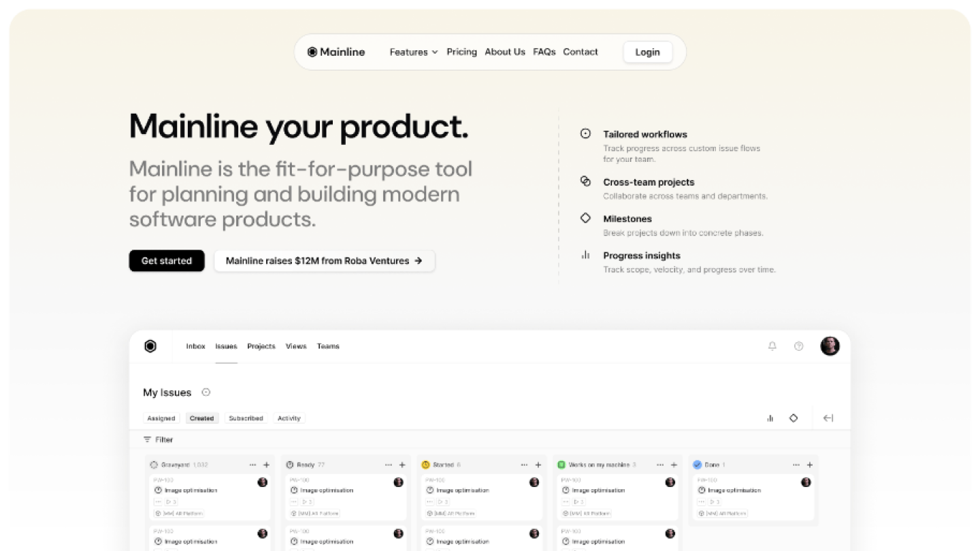Viewport: 980px width, 551px height.
Task: Open the FAQs navigation link
Action: click(544, 52)
